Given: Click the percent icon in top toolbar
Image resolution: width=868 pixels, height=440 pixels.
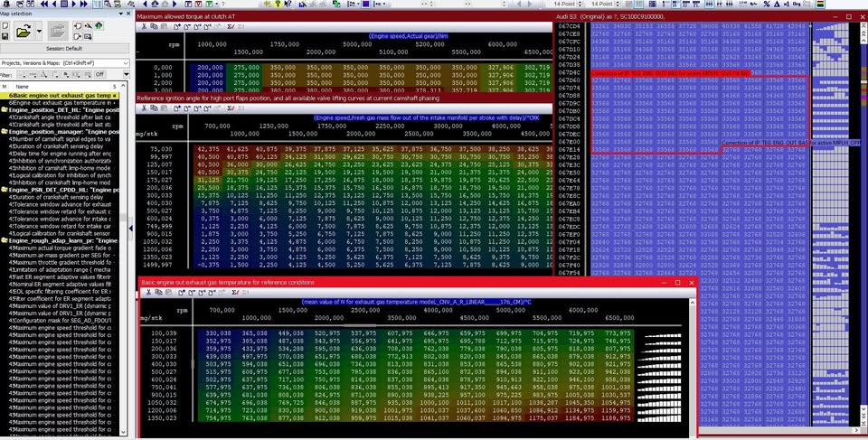Looking at the screenshot, I should coord(766,4).
